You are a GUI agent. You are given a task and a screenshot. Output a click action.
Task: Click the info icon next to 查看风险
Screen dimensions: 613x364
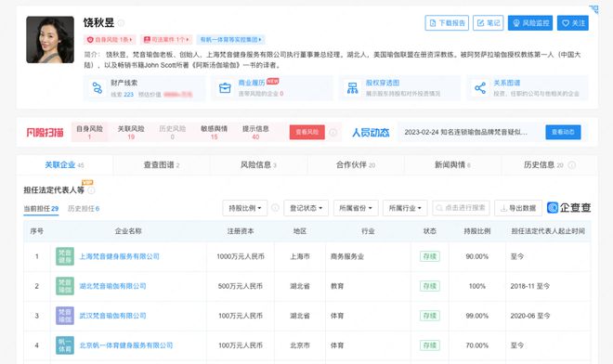pyautogui.click(x=333, y=132)
